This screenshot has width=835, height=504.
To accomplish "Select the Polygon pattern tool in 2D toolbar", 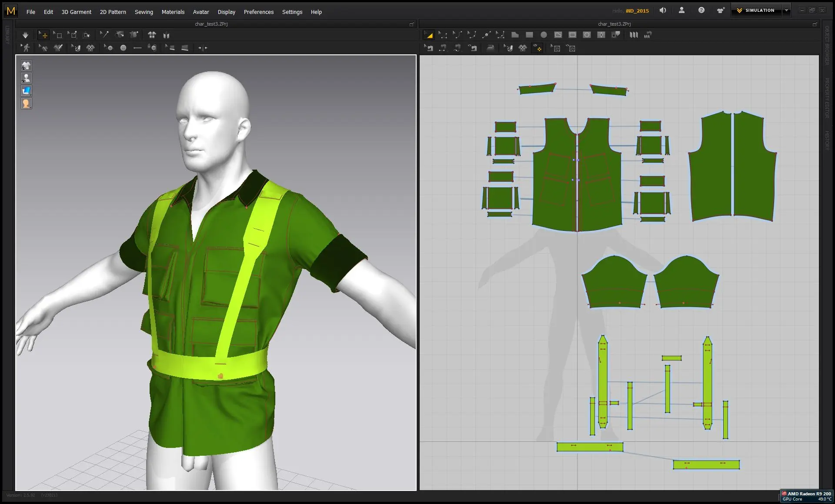I will [x=515, y=35].
